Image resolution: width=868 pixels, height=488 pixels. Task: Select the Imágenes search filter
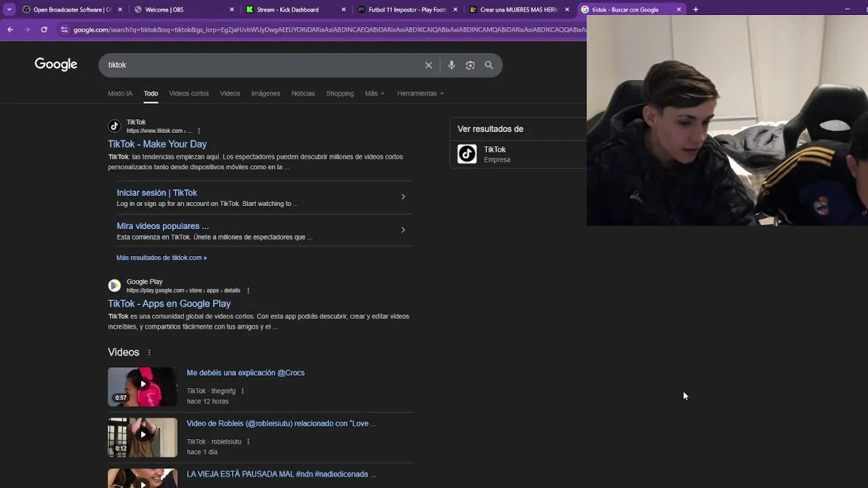point(266,94)
